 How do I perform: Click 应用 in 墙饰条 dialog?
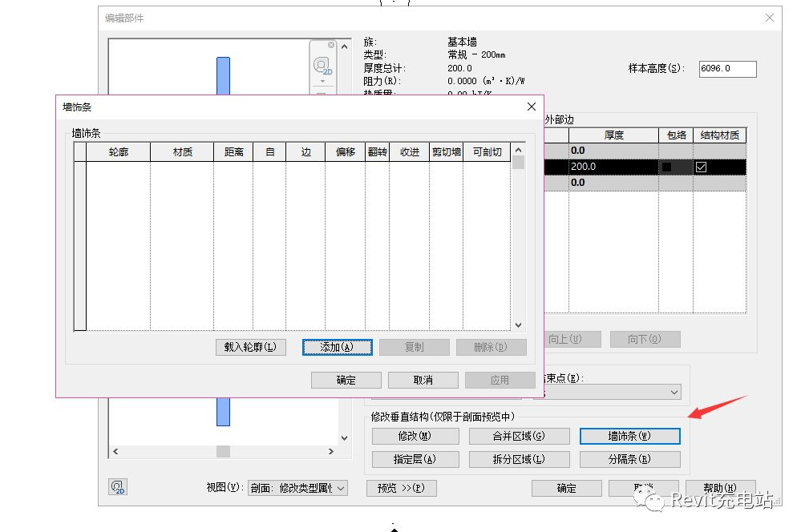500,380
